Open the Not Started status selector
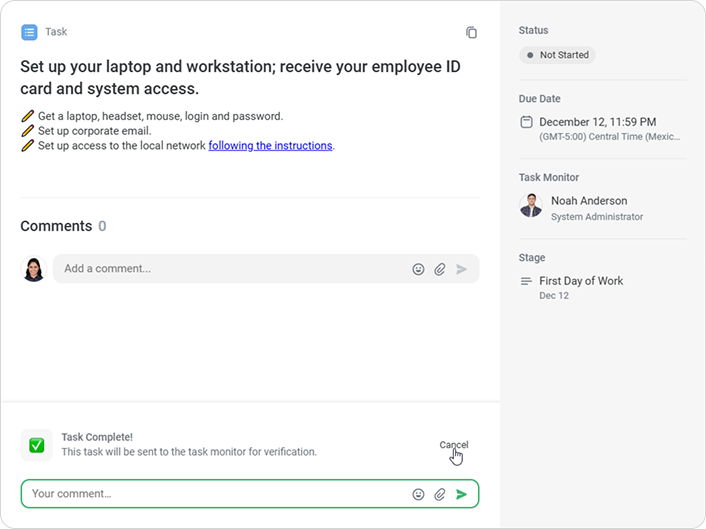Viewport: 706px width, 529px height. 557,55
